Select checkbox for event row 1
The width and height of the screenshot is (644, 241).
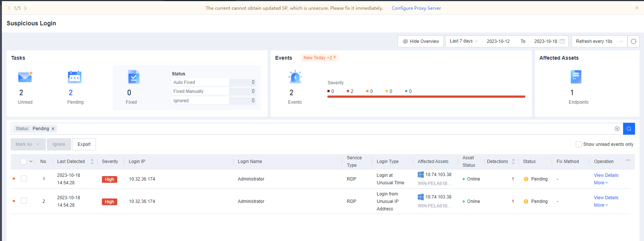pyautogui.click(x=24, y=179)
